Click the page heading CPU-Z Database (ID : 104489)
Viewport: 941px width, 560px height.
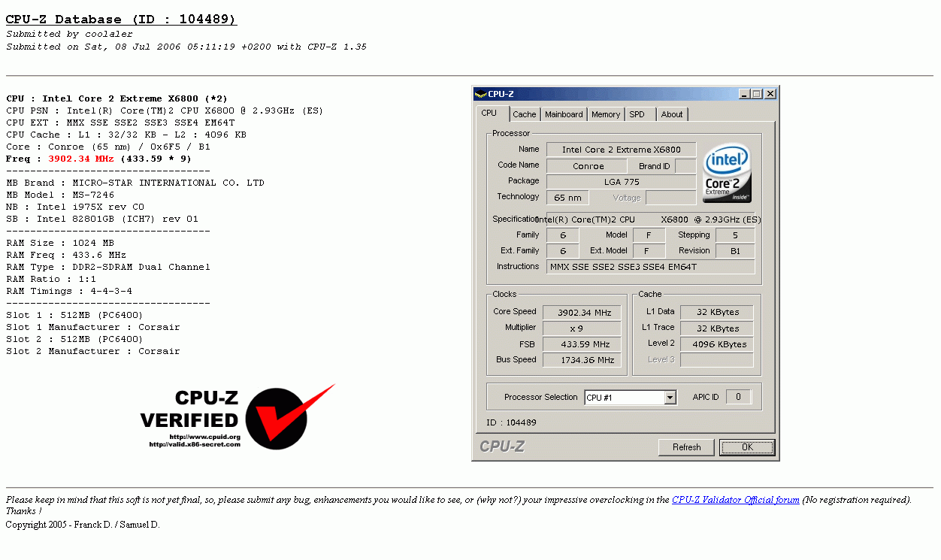point(121,20)
